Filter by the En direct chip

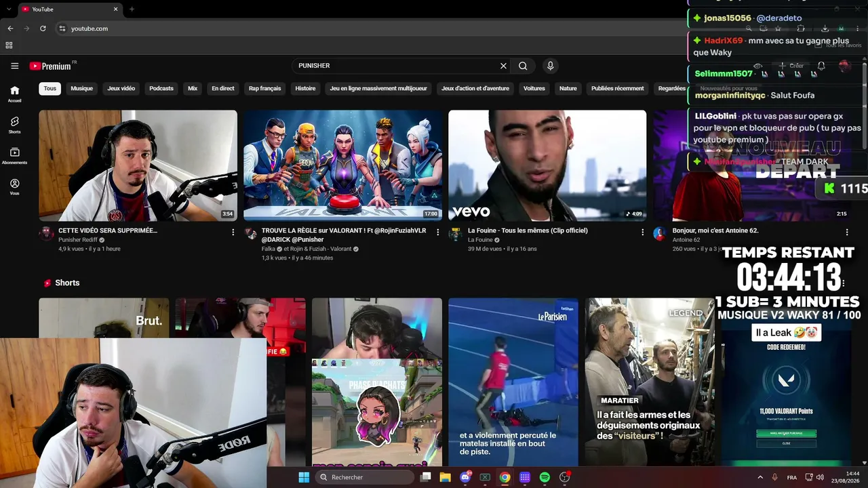pyautogui.click(x=223, y=88)
